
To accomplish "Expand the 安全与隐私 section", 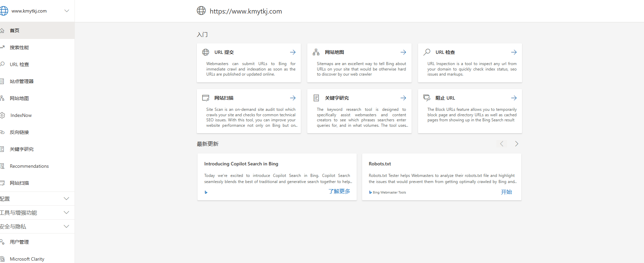I will pos(37,226).
